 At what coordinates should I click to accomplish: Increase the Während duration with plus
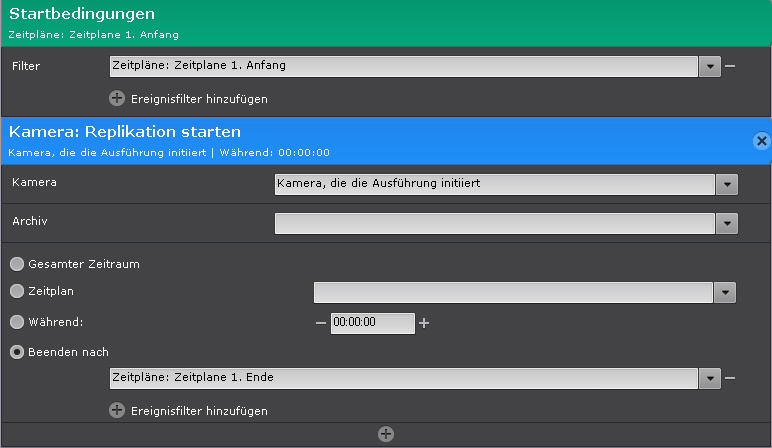pos(424,323)
